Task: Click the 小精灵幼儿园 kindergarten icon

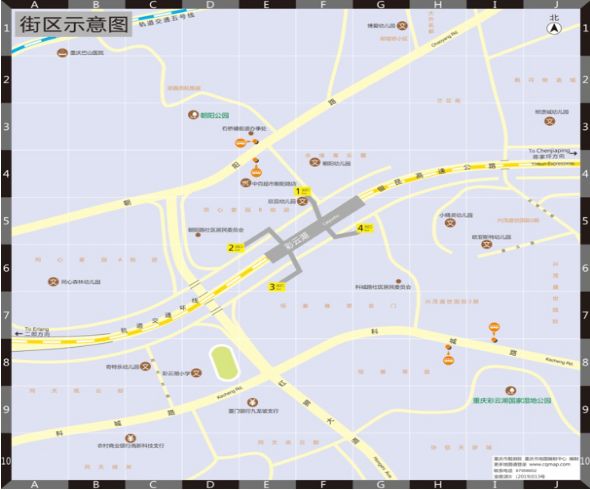Action: click(x=450, y=223)
